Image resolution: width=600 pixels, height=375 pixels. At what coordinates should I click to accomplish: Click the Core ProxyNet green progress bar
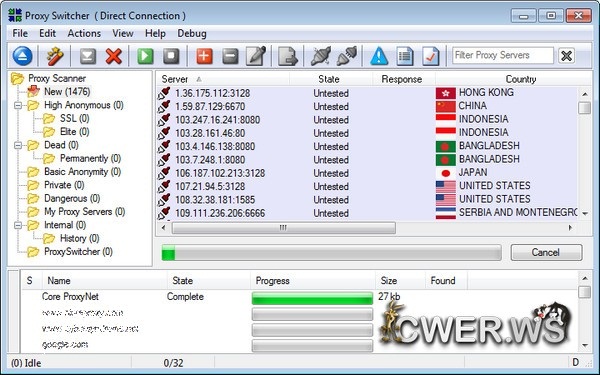tap(312, 298)
